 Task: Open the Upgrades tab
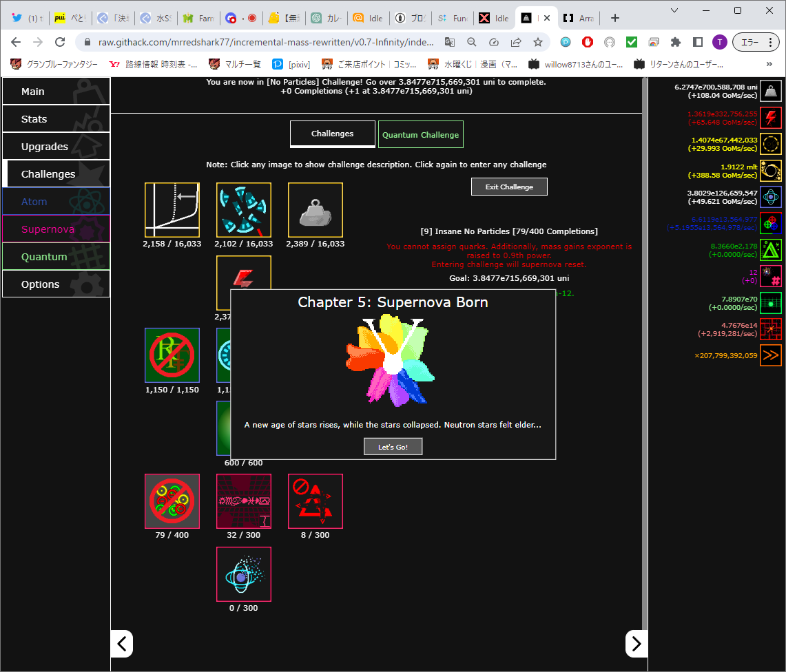pyautogui.click(x=56, y=147)
